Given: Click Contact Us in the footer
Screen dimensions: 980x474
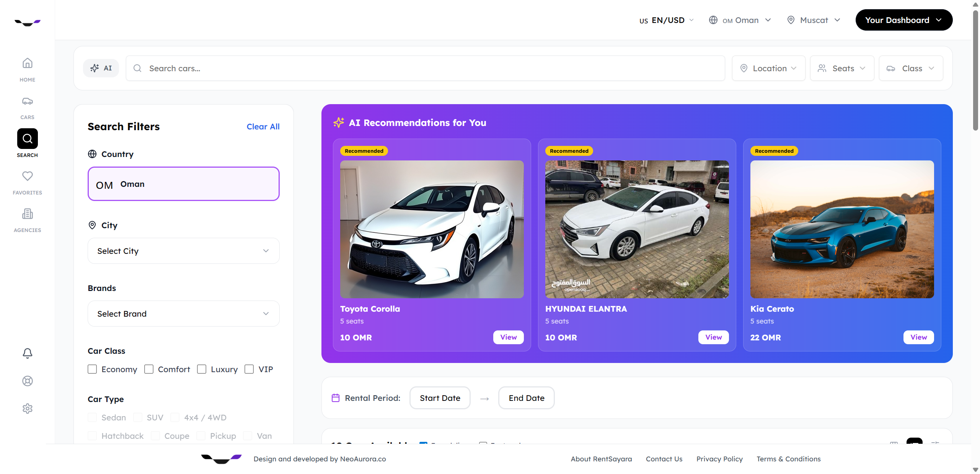Looking at the screenshot, I should 664,459.
